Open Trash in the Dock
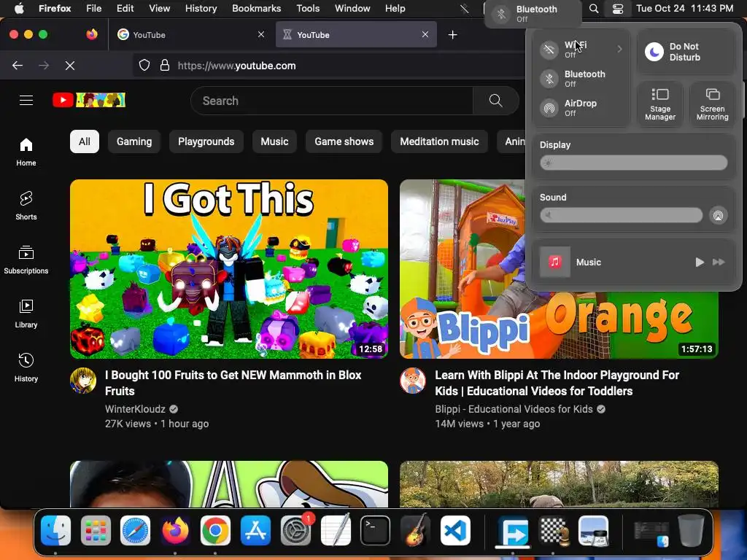 tap(691, 530)
